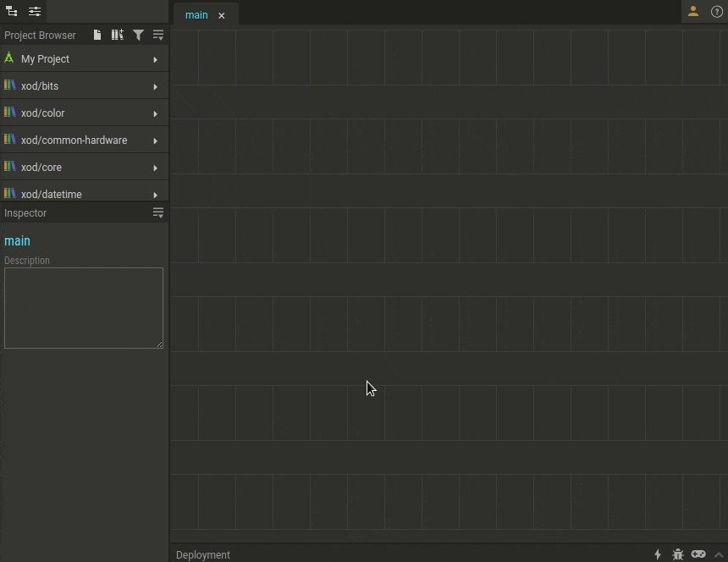728x562 pixels.
Task: Select the xod/datetime library entry
Action: (x=52, y=194)
